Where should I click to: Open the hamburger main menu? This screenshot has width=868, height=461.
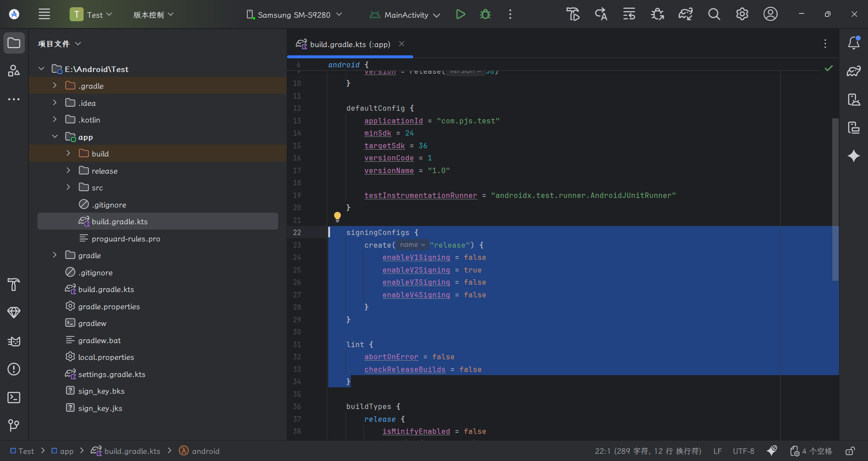click(x=44, y=14)
